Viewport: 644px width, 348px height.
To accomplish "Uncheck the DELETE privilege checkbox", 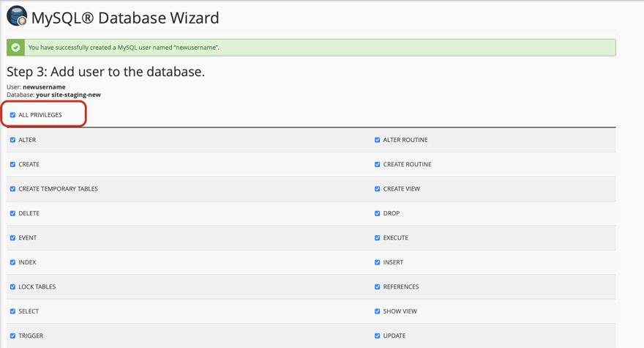I will click(x=12, y=213).
